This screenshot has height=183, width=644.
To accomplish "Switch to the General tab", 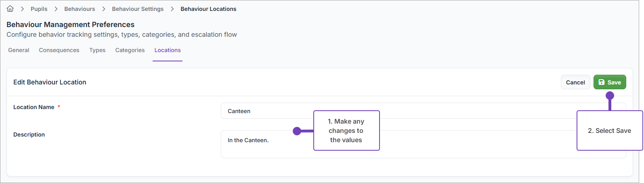I will tap(19, 50).
